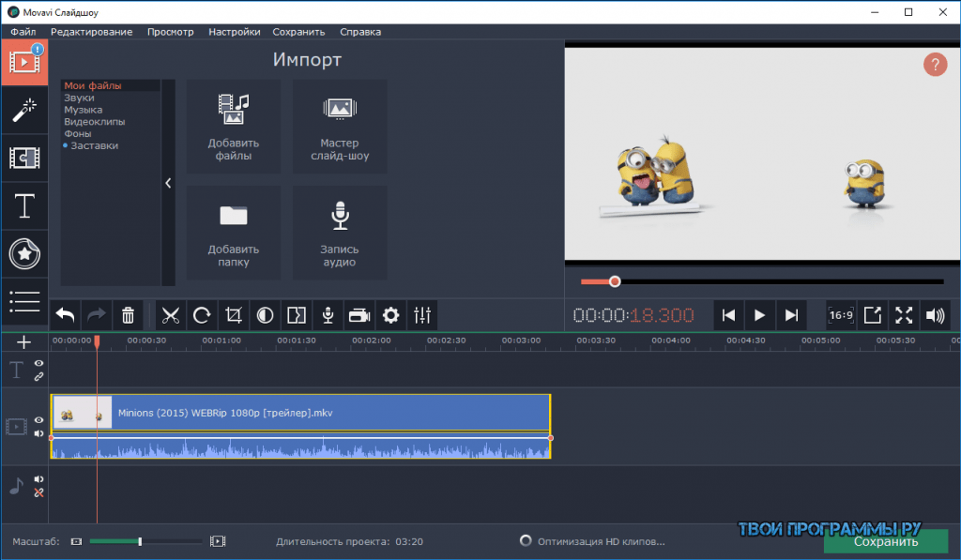The width and height of the screenshot is (961, 560).
Task: Open audio equalizer sliders icon
Action: click(x=422, y=315)
